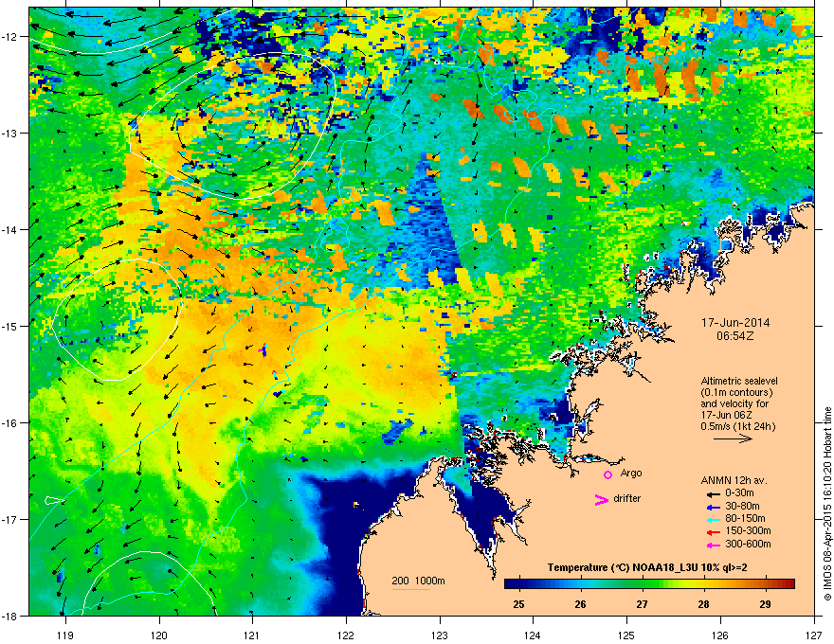834x644 pixels.
Task: Click the magenta Argo circle legend symbol
Action: 607,474
